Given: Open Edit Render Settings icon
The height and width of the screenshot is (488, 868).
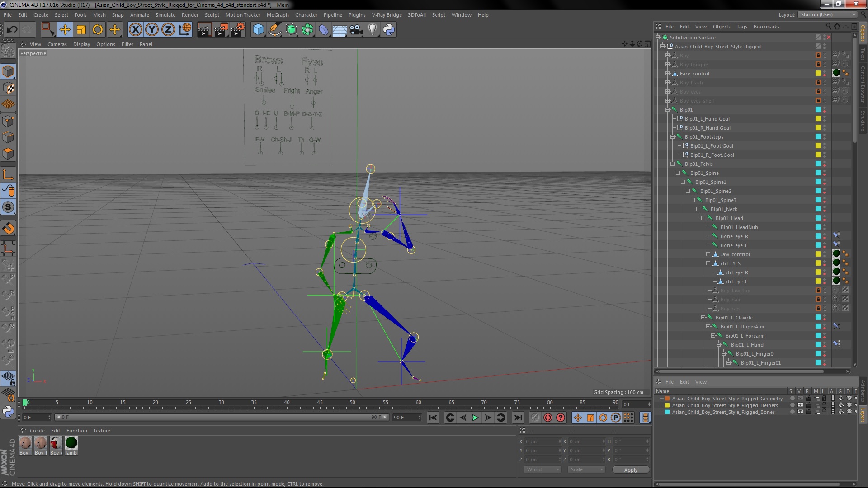Looking at the screenshot, I should coord(238,30).
